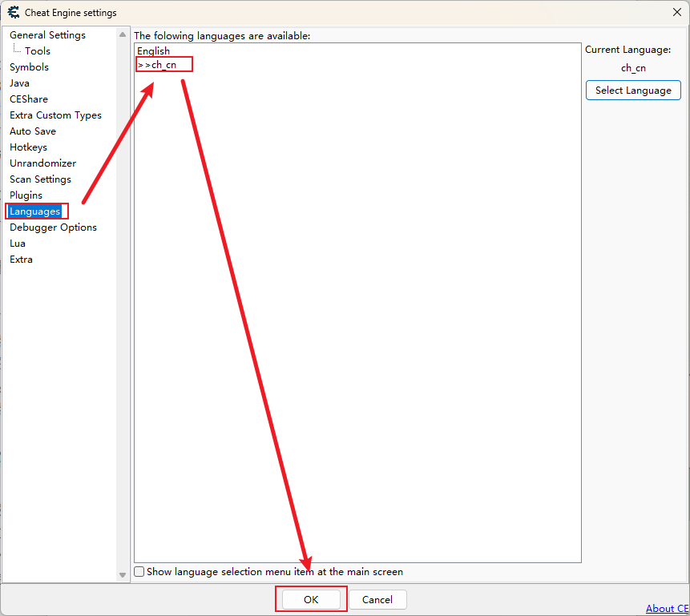Image resolution: width=690 pixels, height=616 pixels.
Task: Select the Lua settings entry
Action: tap(18, 244)
